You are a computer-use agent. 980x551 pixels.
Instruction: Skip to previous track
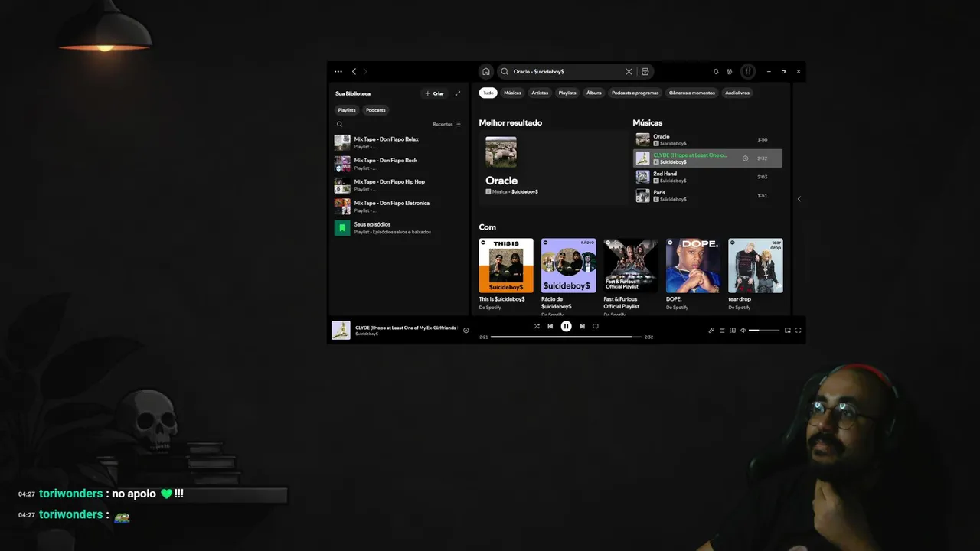pyautogui.click(x=550, y=326)
